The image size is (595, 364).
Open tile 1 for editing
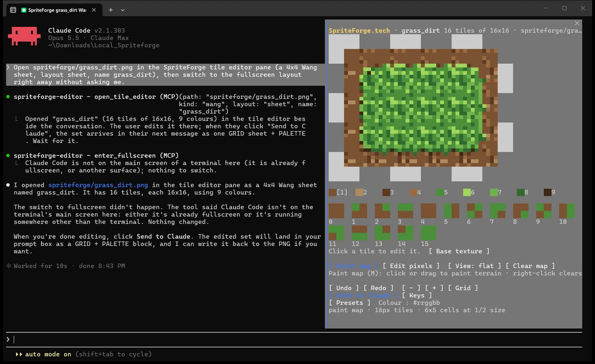click(x=359, y=211)
